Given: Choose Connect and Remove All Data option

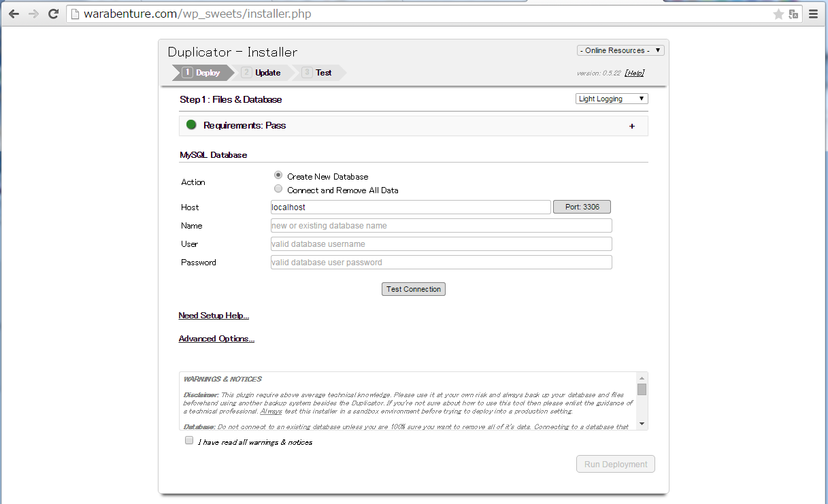Looking at the screenshot, I should click(x=278, y=189).
